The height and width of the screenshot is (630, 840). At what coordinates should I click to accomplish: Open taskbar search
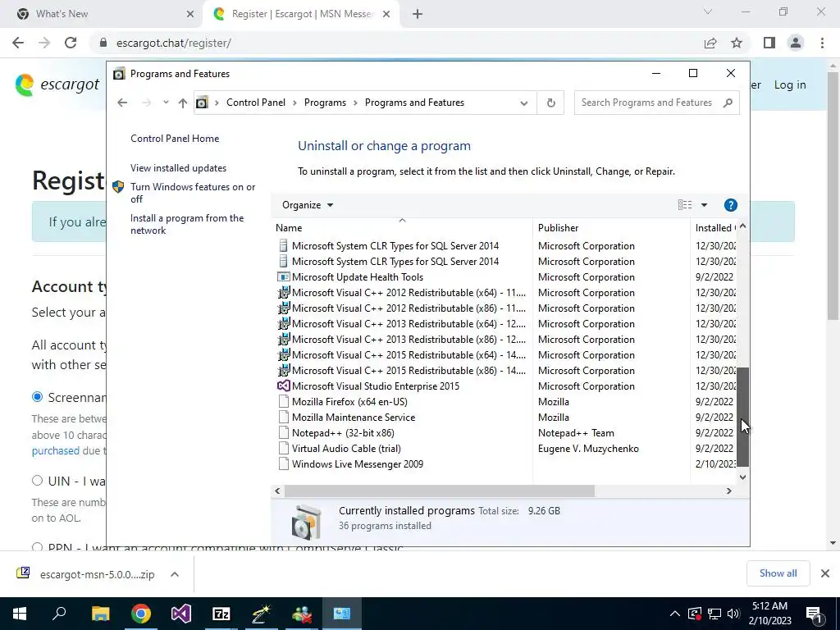pyautogui.click(x=59, y=614)
